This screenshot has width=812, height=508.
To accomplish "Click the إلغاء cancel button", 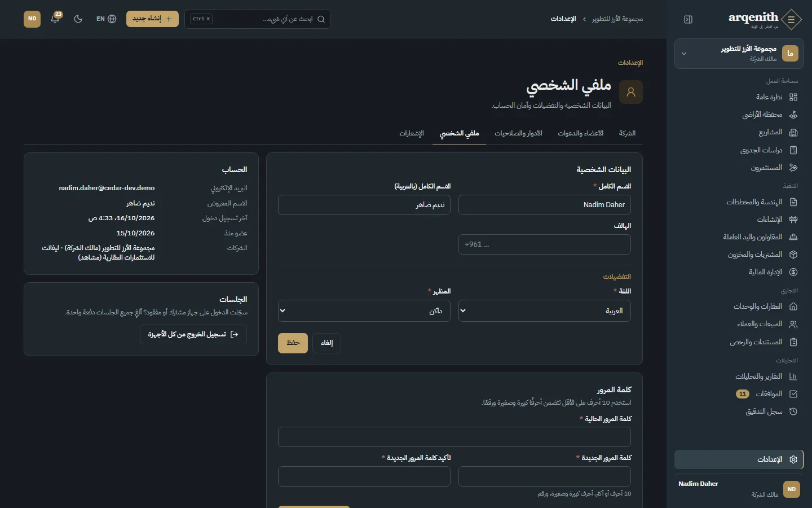I will (327, 343).
